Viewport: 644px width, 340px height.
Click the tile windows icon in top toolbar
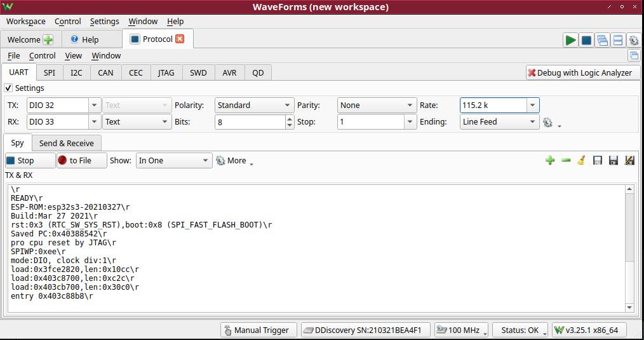(x=618, y=40)
